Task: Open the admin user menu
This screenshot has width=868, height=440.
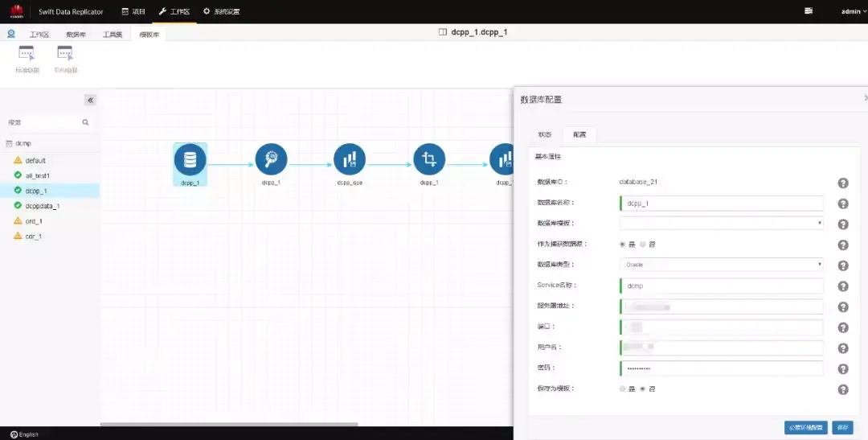Action: (853, 11)
